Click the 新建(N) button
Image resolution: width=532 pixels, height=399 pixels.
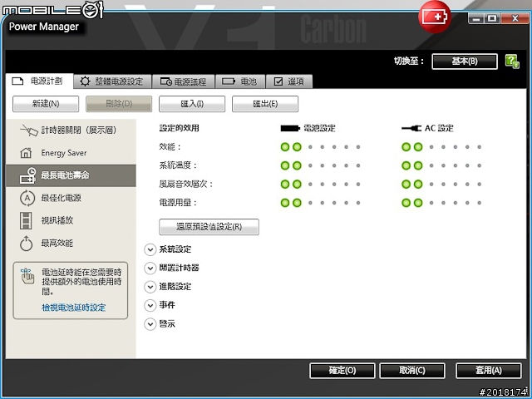point(46,104)
